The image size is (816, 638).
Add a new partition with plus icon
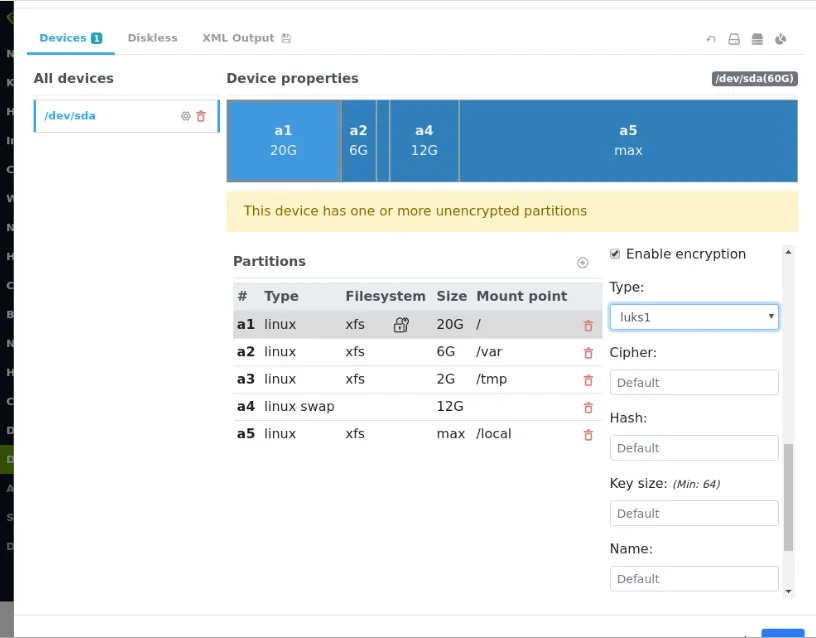[x=582, y=262]
